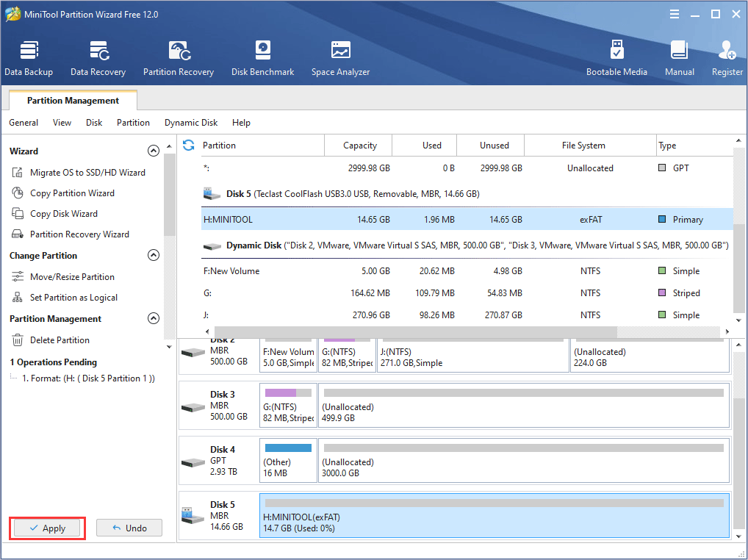The image size is (748, 560).
Task: Click GPT gray type color square
Action: click(x=662, y=168)
